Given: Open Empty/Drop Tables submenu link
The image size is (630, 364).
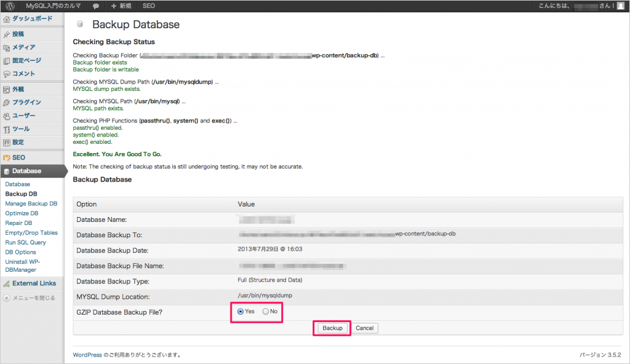Looking at the screenshot, I should (31, 233).
